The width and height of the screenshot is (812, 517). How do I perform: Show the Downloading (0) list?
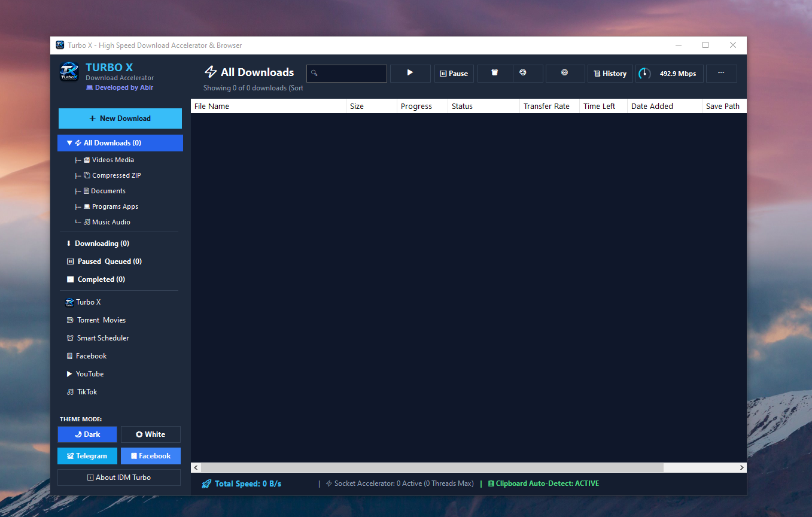pyautogui.click(x=98, y=244)
